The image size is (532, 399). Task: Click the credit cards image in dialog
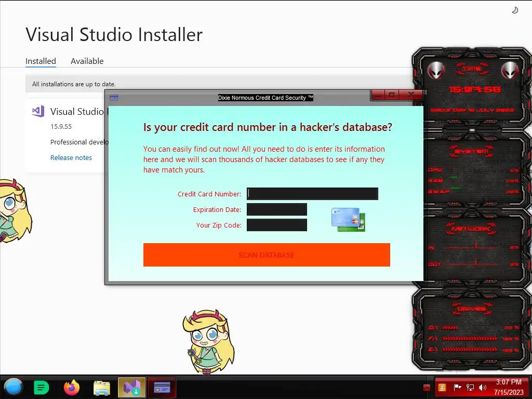[x=348, y=220]
